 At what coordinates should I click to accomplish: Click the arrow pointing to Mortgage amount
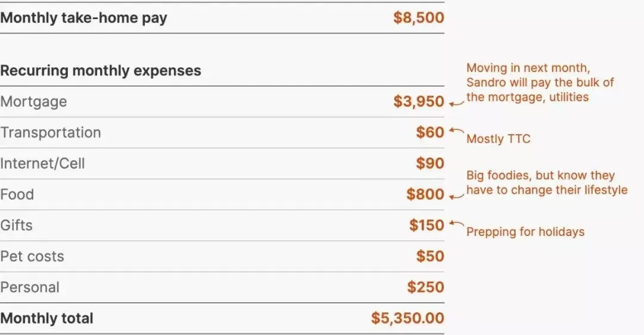pyautogui.click(x=456, y=104)
